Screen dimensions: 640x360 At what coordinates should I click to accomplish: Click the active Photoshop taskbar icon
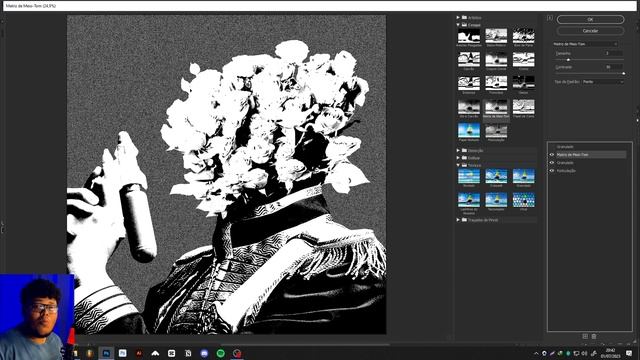pos(106,353)
